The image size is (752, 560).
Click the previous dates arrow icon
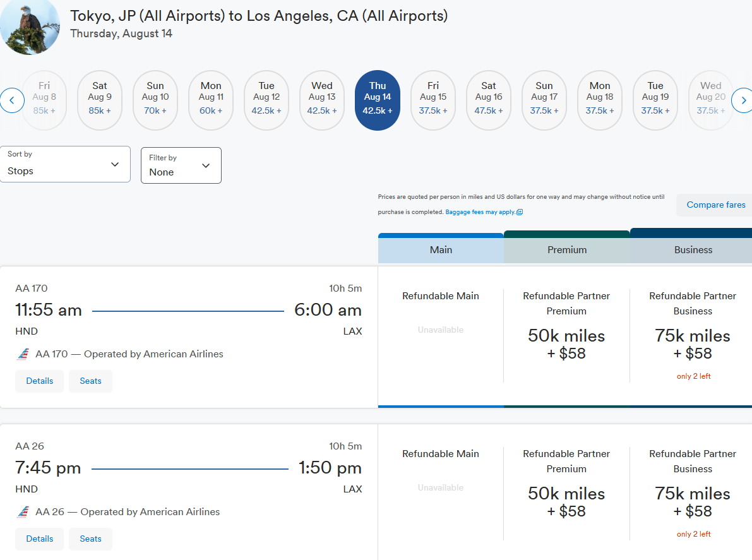[x=11, y=100]
